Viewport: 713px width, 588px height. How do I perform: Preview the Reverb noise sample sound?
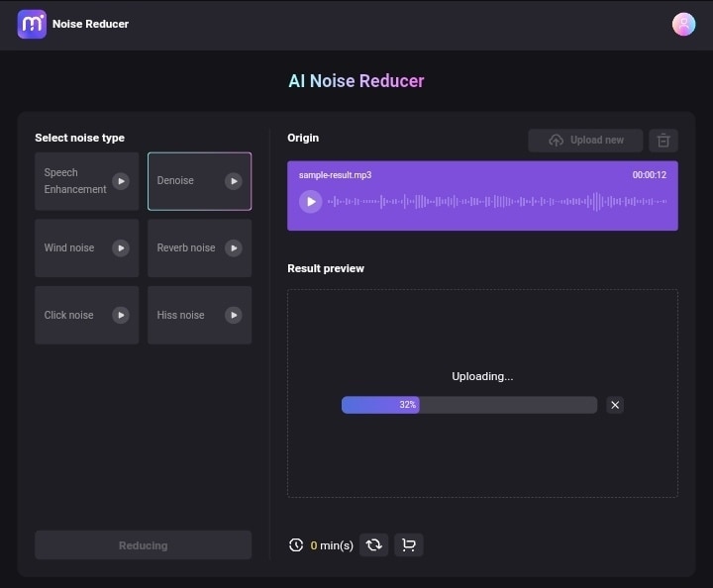pyautogui.click(x=234, y=248)
